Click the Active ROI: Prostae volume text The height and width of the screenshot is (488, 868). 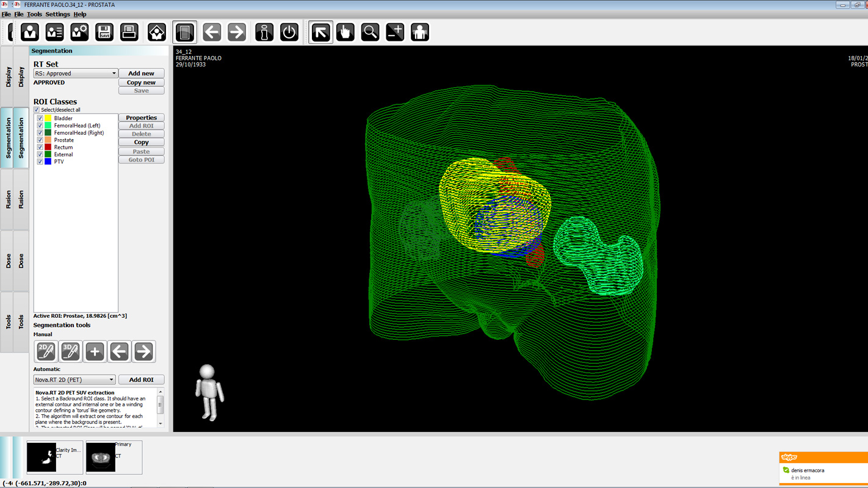pos(80,316)
